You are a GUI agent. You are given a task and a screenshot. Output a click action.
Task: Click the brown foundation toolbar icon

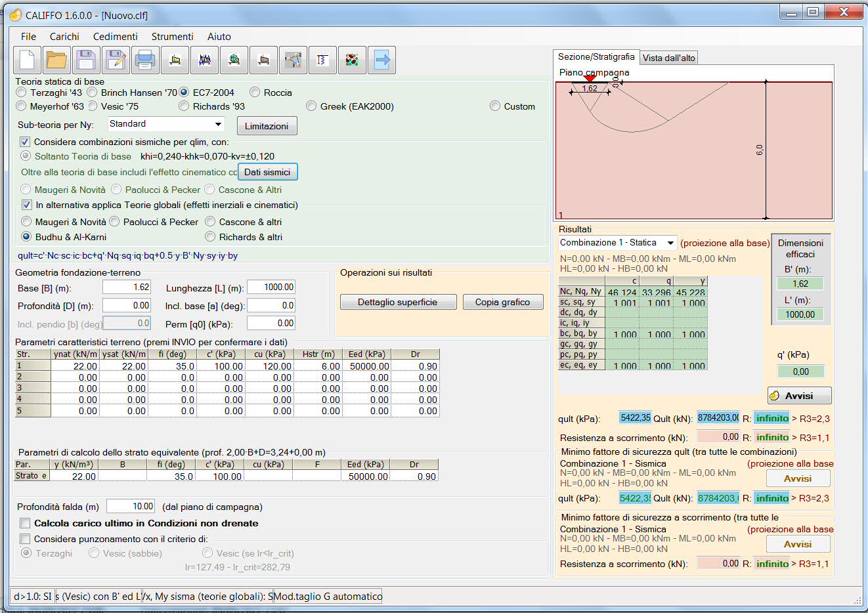pos(263,60)
